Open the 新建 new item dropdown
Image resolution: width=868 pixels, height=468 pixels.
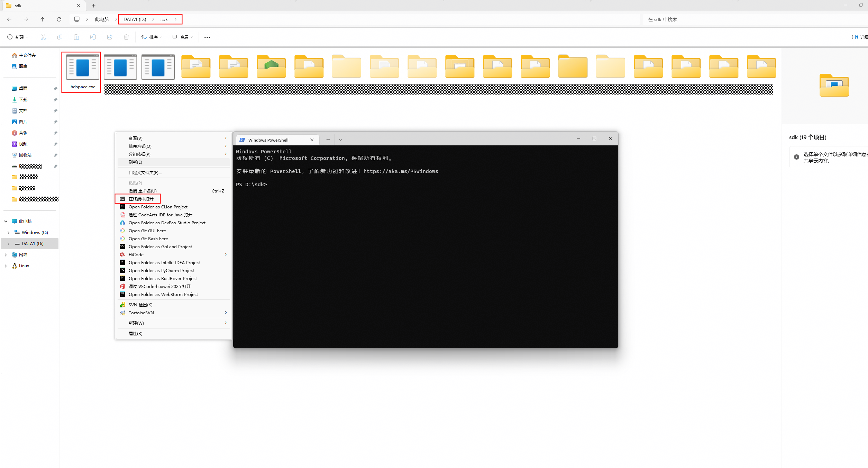click(x=18, y=37)
